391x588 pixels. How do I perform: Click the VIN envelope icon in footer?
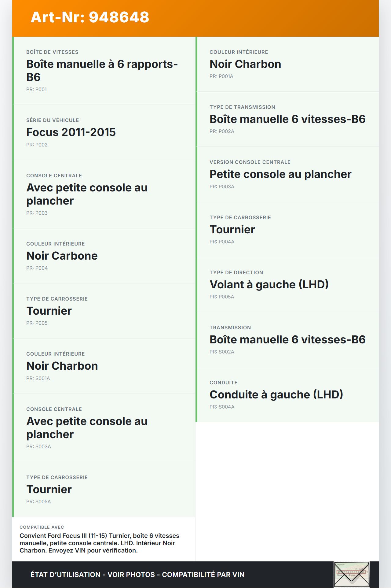pos(352,574)
